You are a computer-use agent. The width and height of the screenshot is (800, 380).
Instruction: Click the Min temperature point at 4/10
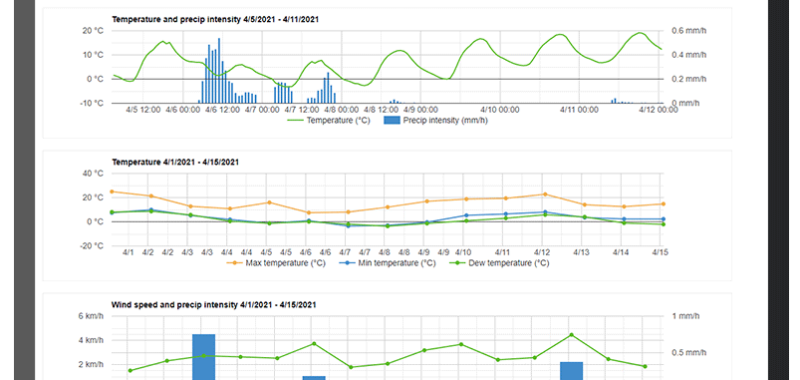466,215
